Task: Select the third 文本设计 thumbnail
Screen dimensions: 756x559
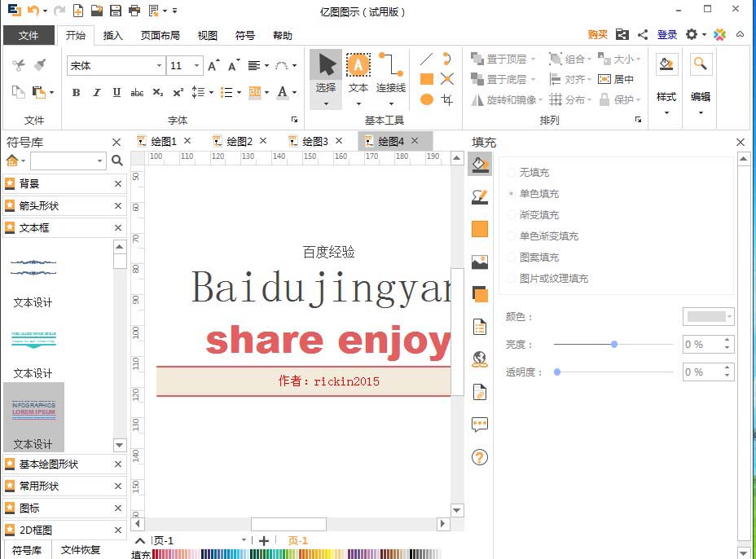Action: click(x=33, y=417)
